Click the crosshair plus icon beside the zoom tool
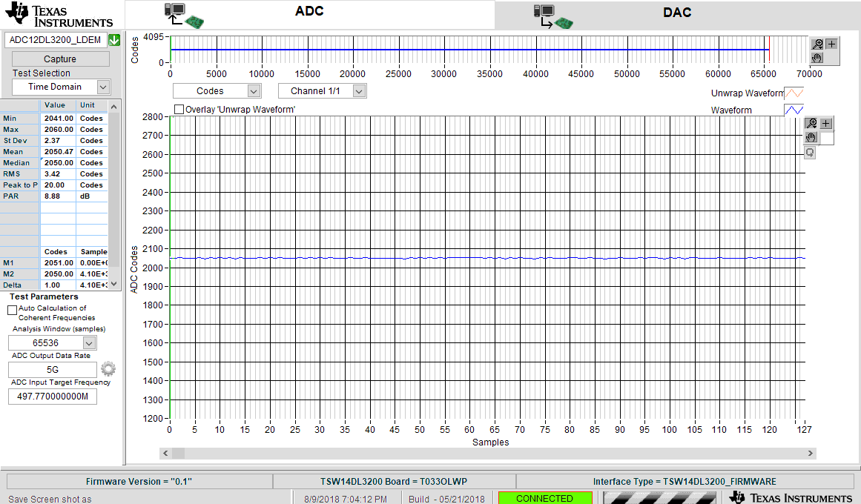 click(825, 123)
